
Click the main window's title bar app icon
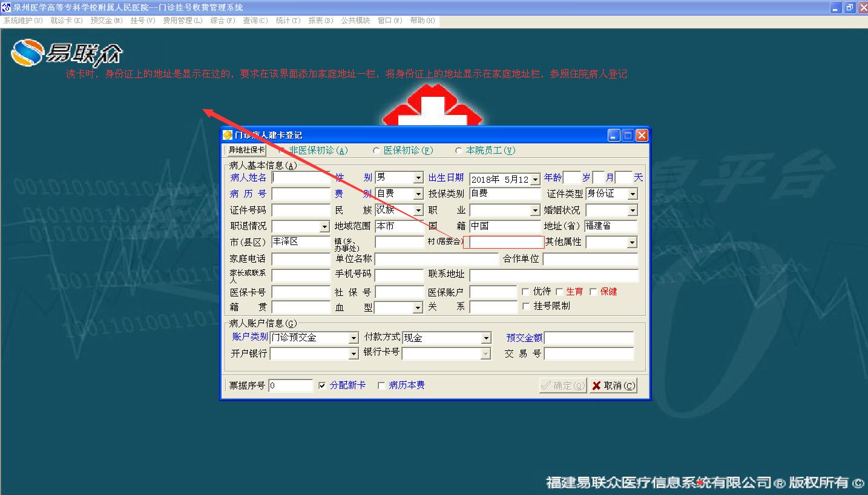point(7,7)
